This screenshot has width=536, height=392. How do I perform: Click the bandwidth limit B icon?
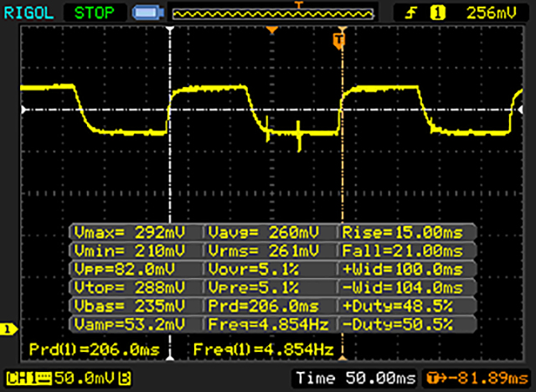(125, 379)
